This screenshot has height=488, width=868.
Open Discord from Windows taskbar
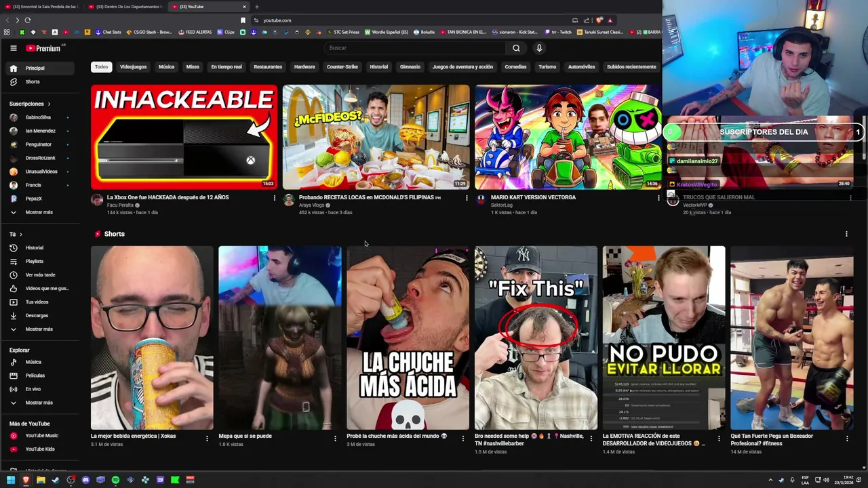click(x=85, y=480)
